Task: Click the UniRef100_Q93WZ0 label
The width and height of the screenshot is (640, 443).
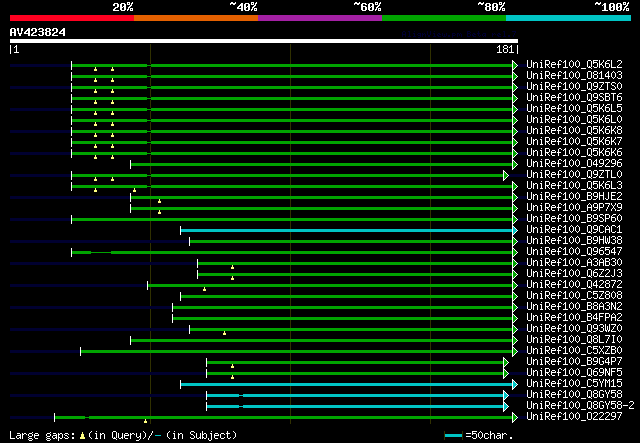Action: click(574, 329)
